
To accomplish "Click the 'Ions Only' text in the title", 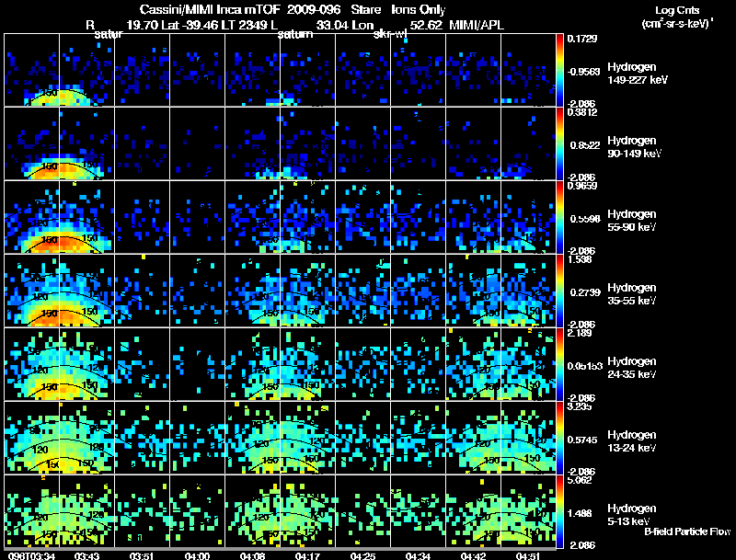I will [x=419, y=9].
